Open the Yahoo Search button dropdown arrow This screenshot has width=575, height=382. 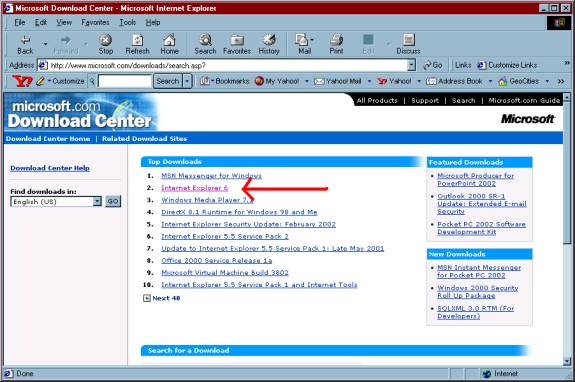[x=187, y=81]
